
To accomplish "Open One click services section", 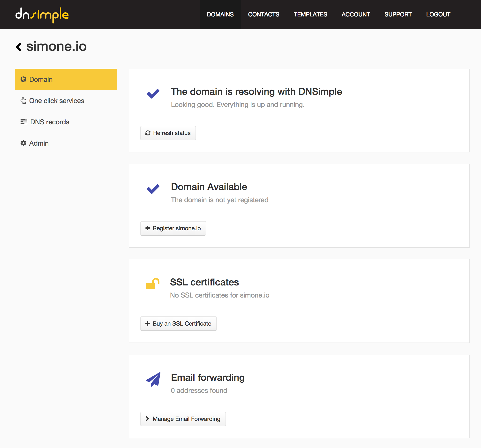I will pyautogui.click(x=66, y=101).
